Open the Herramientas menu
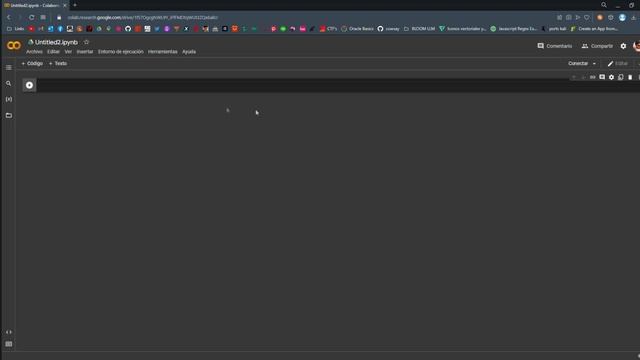 [162, 52]
